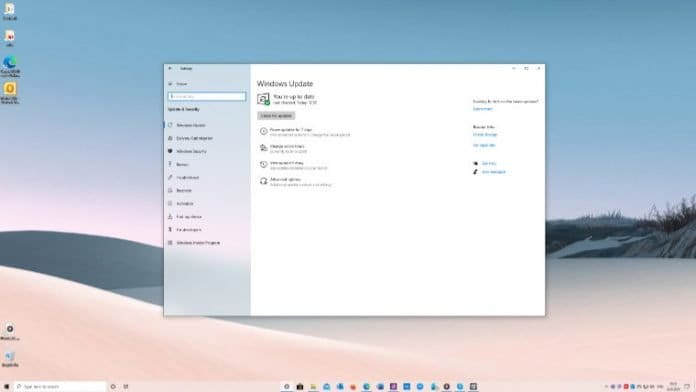This screenshot has width=696, height=392.
Task: Click the clock in the system tray
Action: pos(673,387)
